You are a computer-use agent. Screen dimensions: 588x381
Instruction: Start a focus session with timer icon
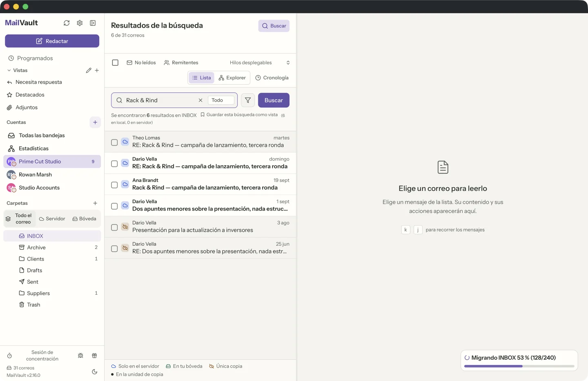(x=9, y=356)
